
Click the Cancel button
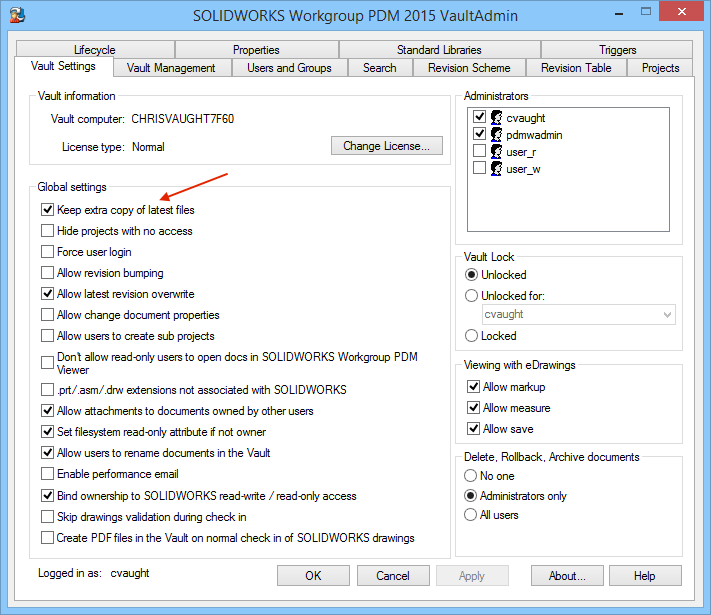tap(393, 576)
